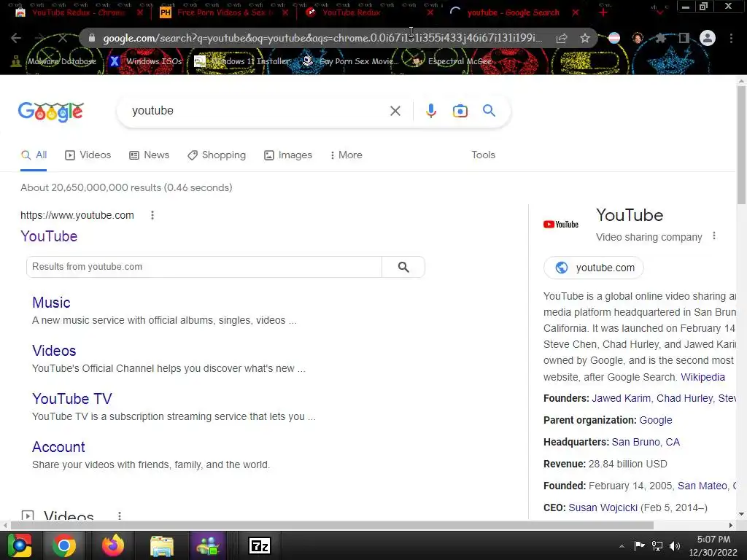
Task: Open the main YouTube result link
Action: click(x=49, y=236)
